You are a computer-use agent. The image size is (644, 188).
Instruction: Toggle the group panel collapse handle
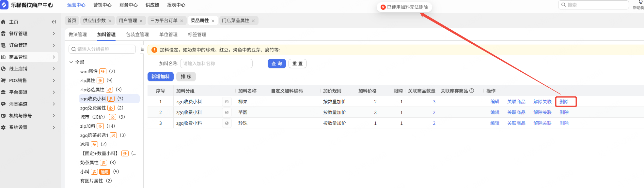[x=142, y=49]
